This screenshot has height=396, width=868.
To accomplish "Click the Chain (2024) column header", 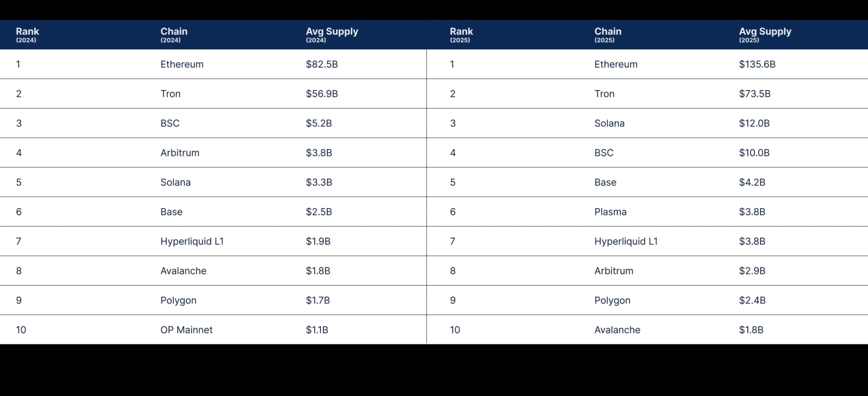I will [174, 34].
